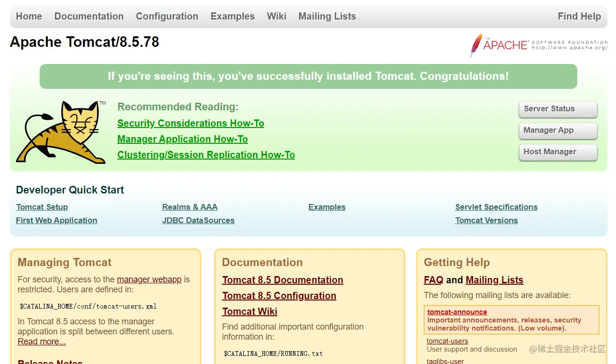Open the Manager App button

[558, 130]
